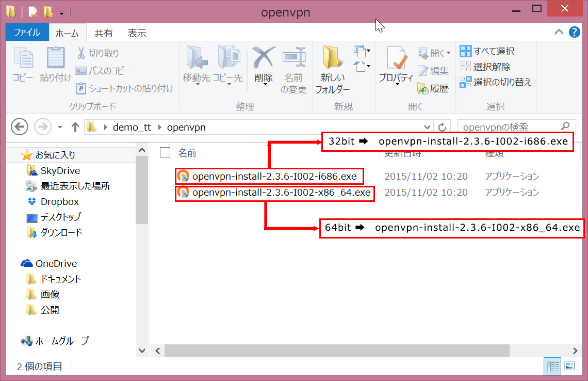The width and height of the screenshot is (588, 381).
Task: Open the recent locations dropdown arrow
Action: coord(60,127)
